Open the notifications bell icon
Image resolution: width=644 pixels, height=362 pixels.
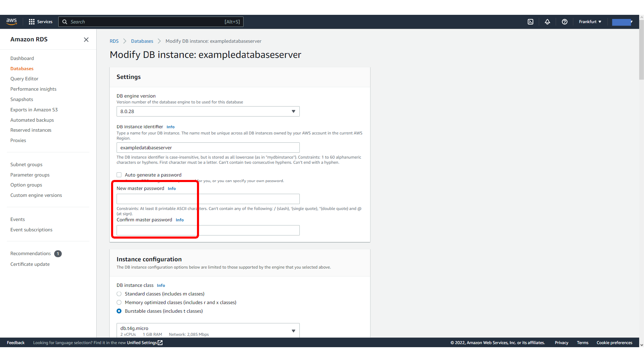547,22
